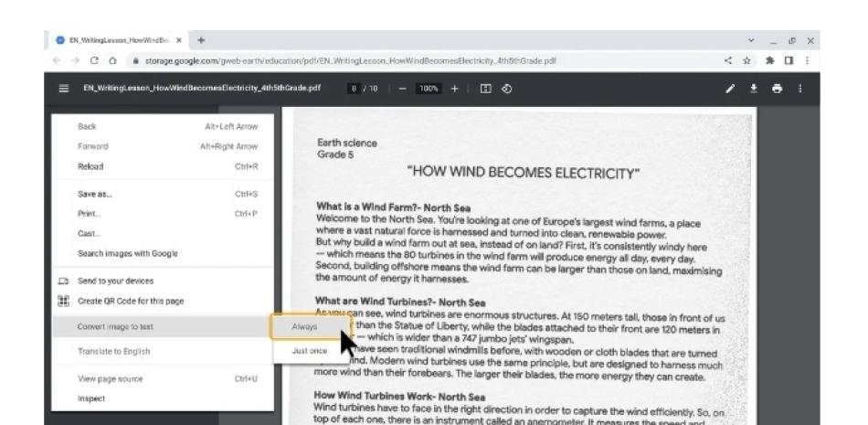This screenshot has width=868, height=425.
Task: Open the PDF sidebar menu icon
Action: pyautogui.click(x=63, y=88)
